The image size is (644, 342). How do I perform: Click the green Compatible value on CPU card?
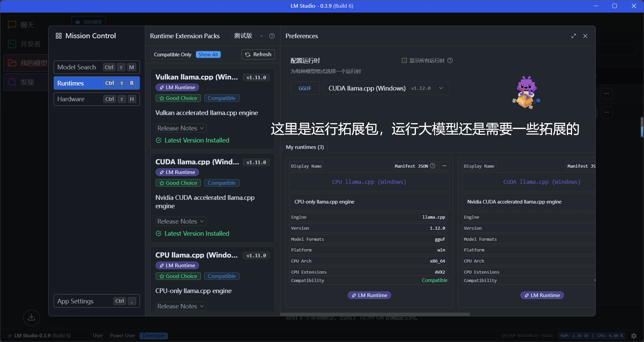tap(435, 280)
